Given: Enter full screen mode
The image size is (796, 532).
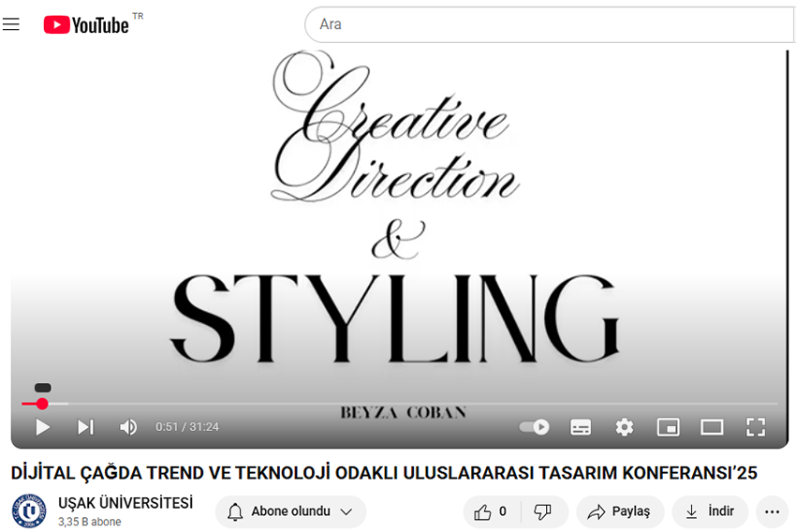Looking at the screenshot, I should [756, 427].
